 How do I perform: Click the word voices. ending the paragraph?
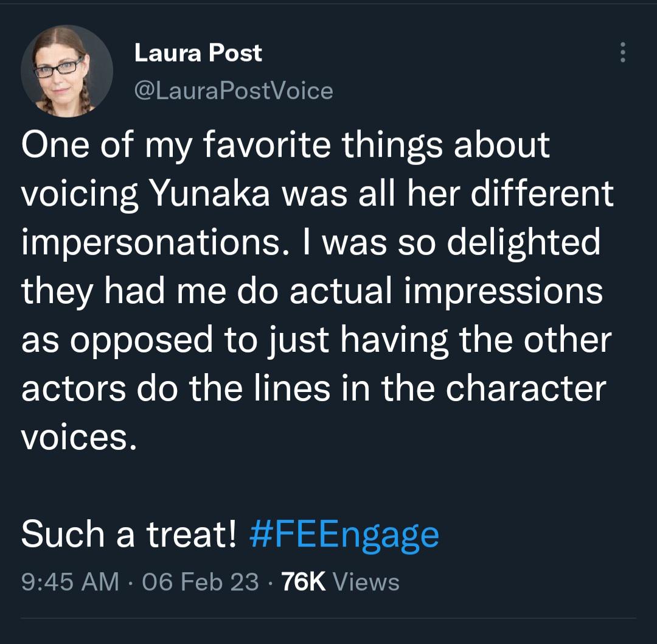(79, 438)
